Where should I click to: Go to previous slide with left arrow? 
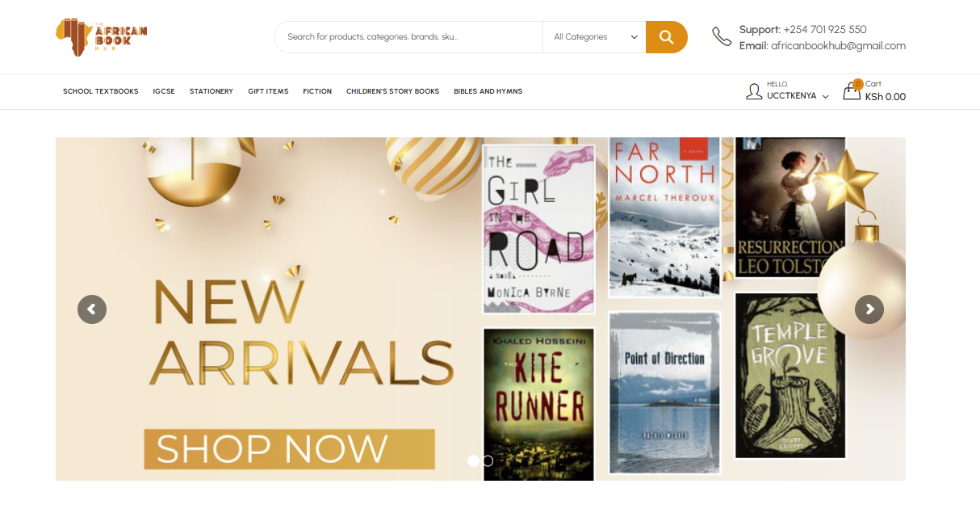[x=92, y=309]
